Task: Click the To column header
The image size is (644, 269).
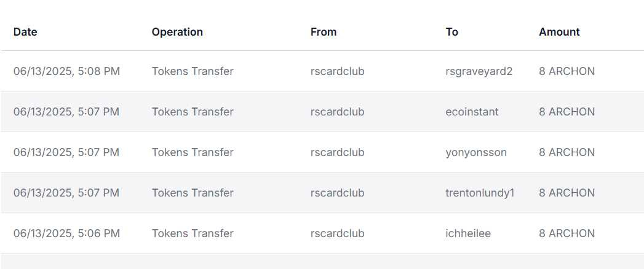Action: coord(452,32)
